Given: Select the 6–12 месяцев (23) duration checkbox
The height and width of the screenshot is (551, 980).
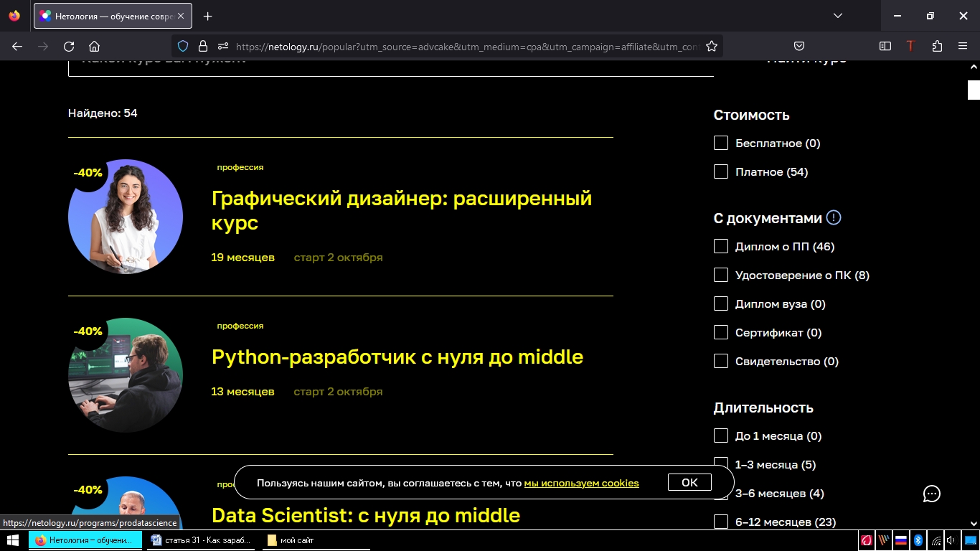Looking at the screenshot, I should (721, 522).
